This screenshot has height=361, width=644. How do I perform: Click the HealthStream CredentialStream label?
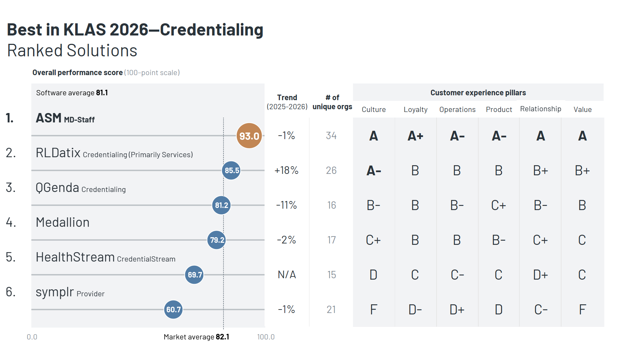tap(105, 258)
